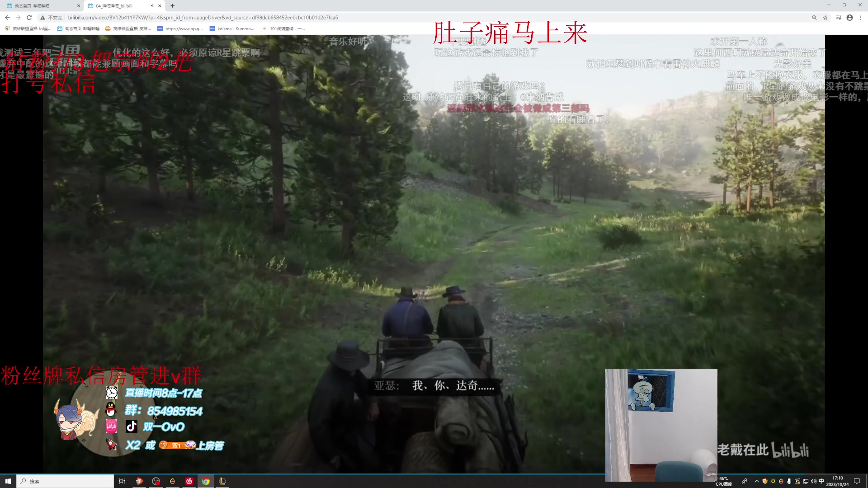
Task: Open network settings tray icon
Action: (x=806, y=481)
